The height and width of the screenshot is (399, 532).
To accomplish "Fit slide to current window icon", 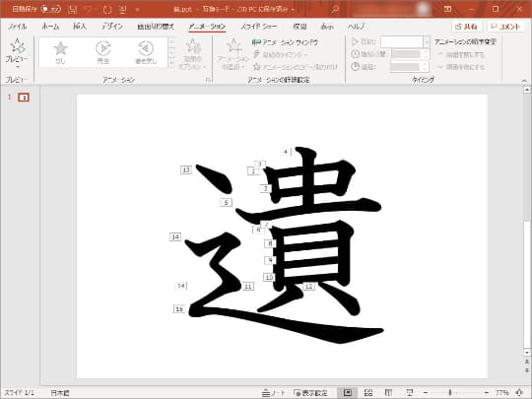I will coord(519,393).
